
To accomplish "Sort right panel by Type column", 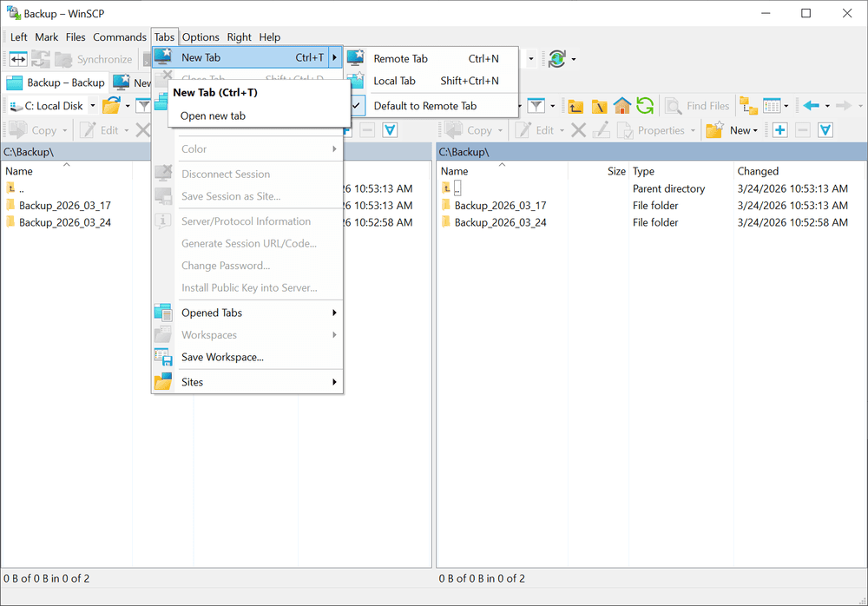I will pyautogui.click(x=681, y=171).
